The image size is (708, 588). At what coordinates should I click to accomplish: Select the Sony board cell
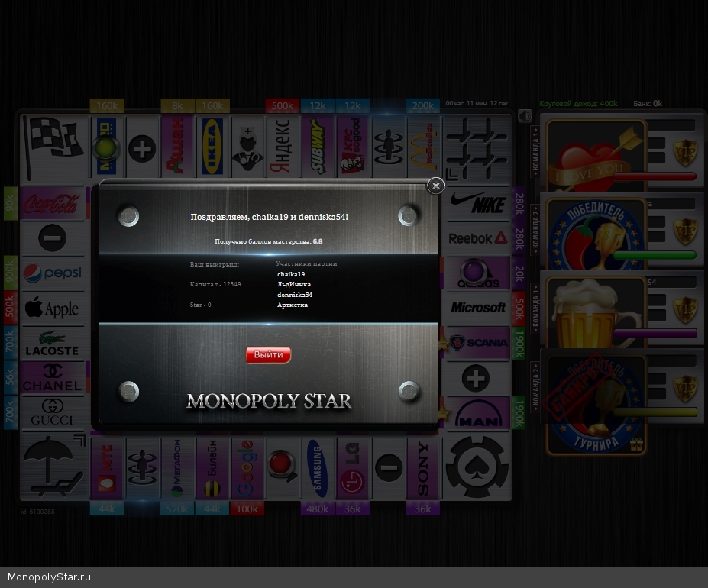point(423,468)
